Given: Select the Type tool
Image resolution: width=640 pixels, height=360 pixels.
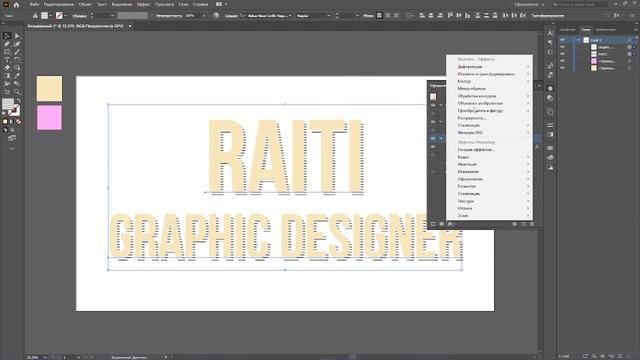Looking at the screenshot, I should pyautogui.click(x=7, y=60).
